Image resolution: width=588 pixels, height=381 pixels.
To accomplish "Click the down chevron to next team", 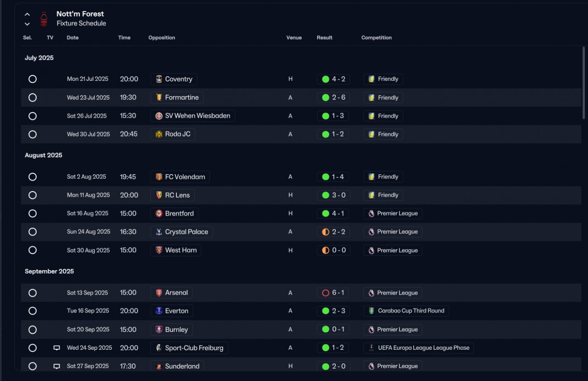I will pyautogui.click(x=27, y=24).
